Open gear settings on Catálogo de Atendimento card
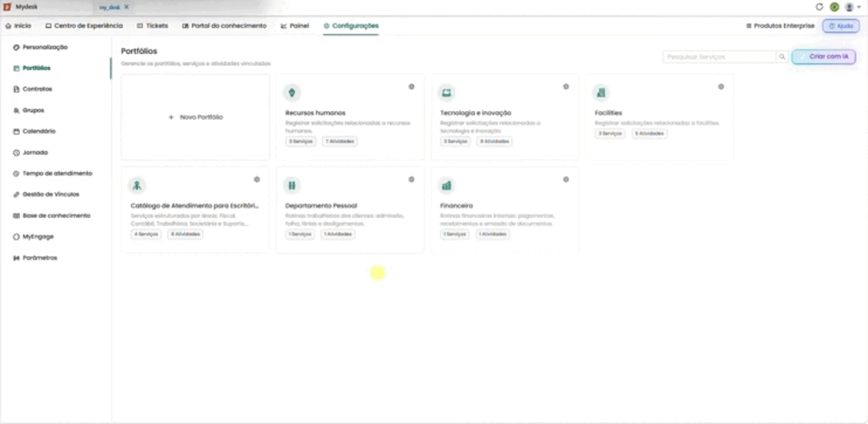 [x=257, y=180]
